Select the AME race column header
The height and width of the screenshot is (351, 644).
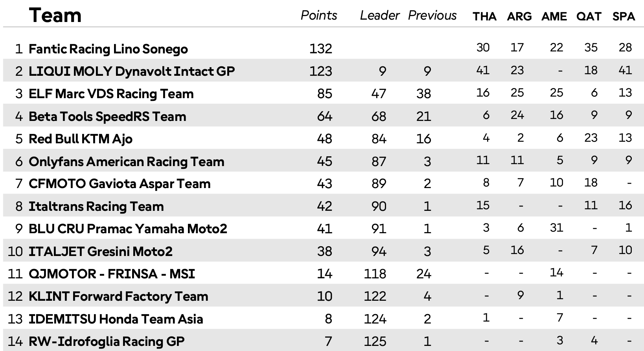pos(554,16)
